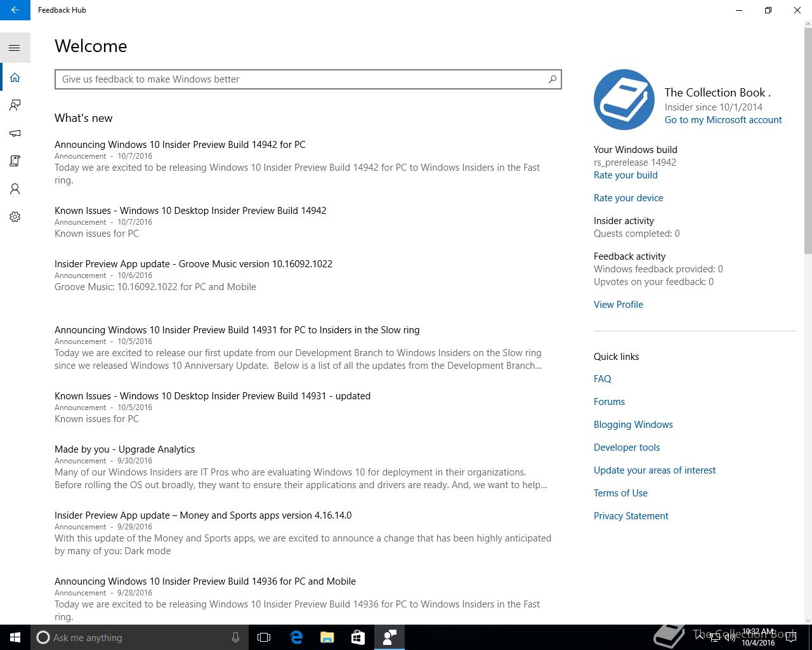Open Money and Sports apps update announcement

tap(203, 515)
